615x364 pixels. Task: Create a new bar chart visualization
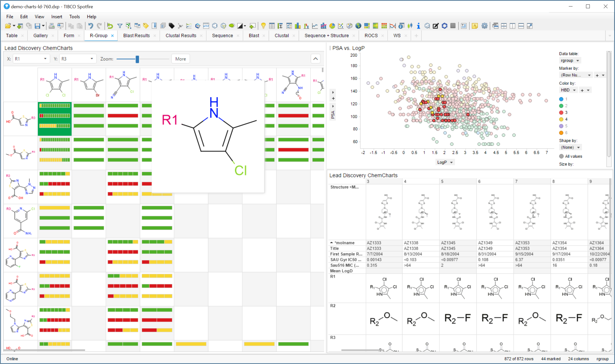pyautogui.click(x=298, y=26)
